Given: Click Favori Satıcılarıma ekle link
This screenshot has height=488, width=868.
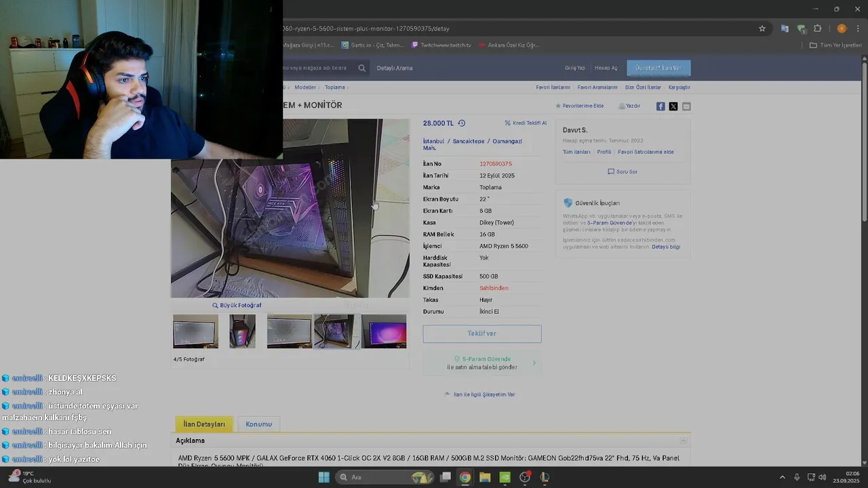Looking at the screenshot, I should 646,152.
